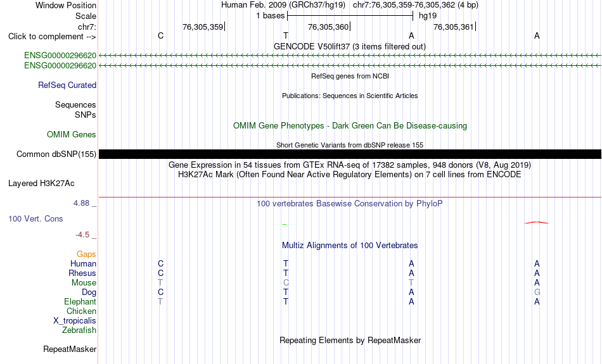Select base C in the complement row
Image resolution: width=602 pixels, height=364 pixels.
(x=160, y=35)
